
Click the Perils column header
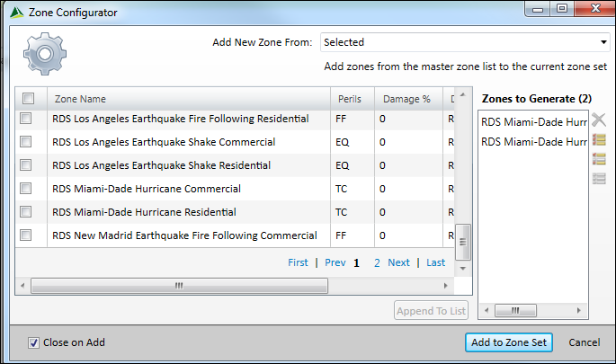point(351,99)
